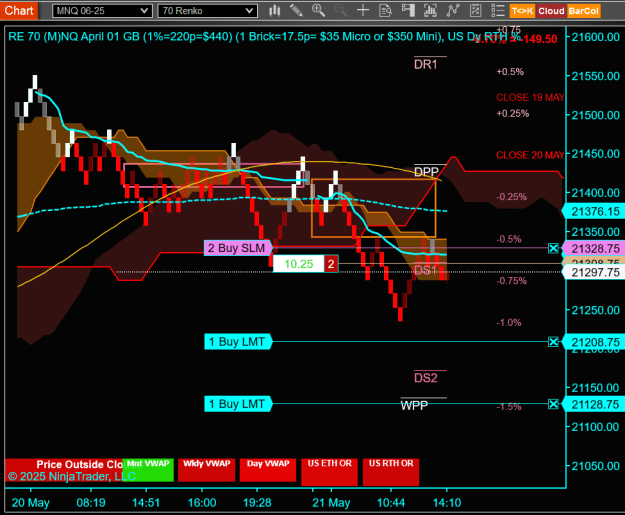Click the 21376.15 price marker
The height and width of the screenshot is (515, 625).
tap(593, 211)
